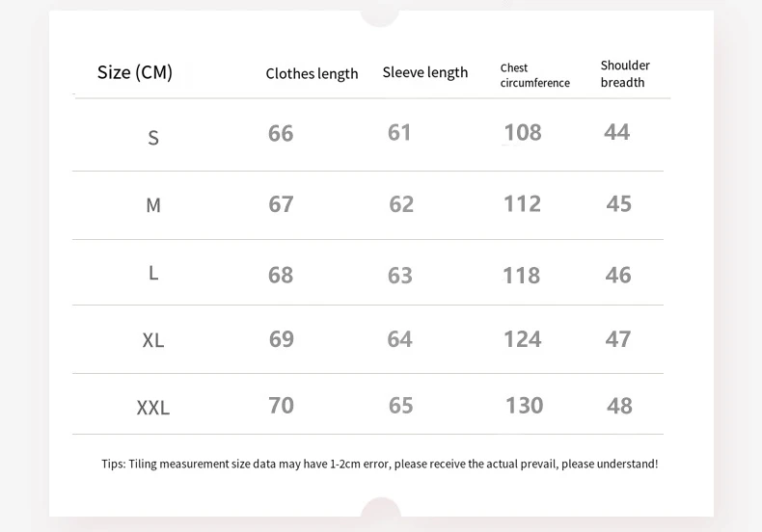Select the sleeve length value 62
The height and width of the screenshot is (532, 762).
coord(401,204)
